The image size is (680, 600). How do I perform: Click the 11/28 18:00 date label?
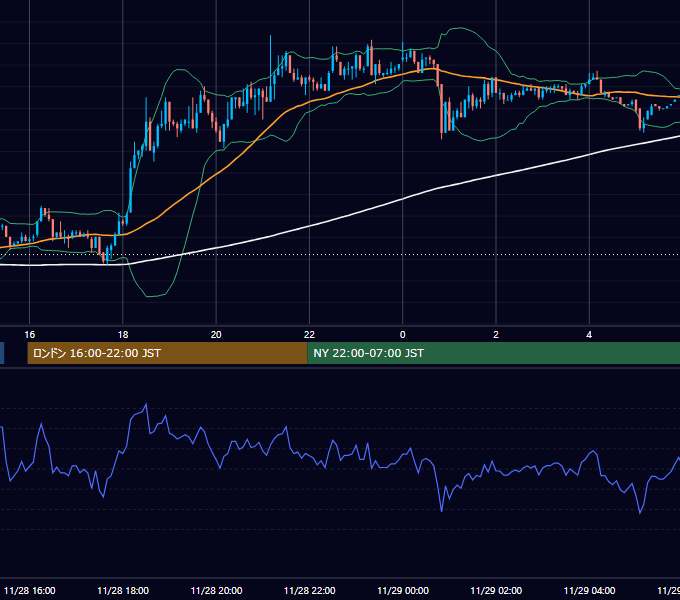pyautogui.click(x=123, y=590)
